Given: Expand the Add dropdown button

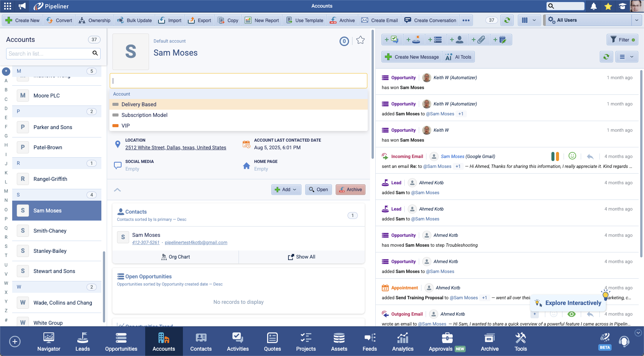Looking at the screenshot, I should (286, 190).
